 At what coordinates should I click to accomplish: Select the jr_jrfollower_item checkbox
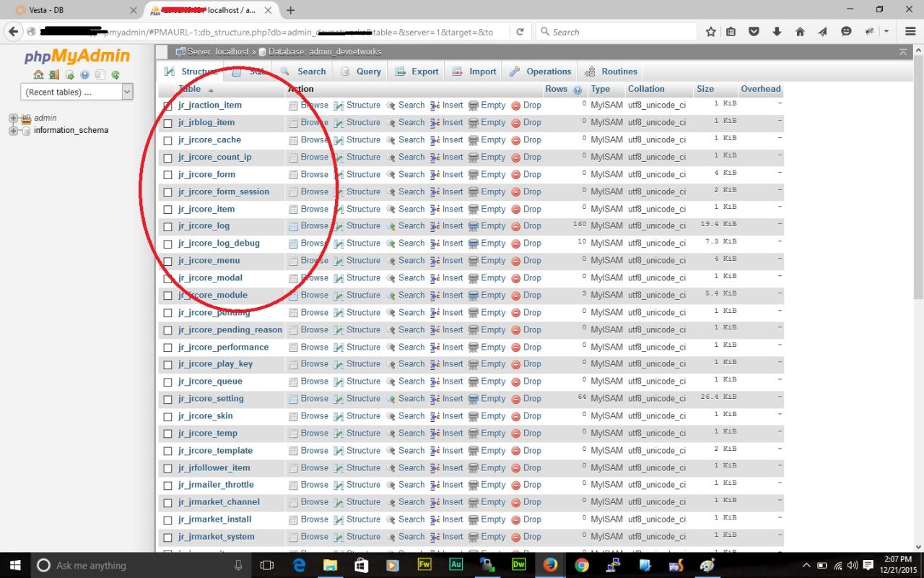coord(168,468)
